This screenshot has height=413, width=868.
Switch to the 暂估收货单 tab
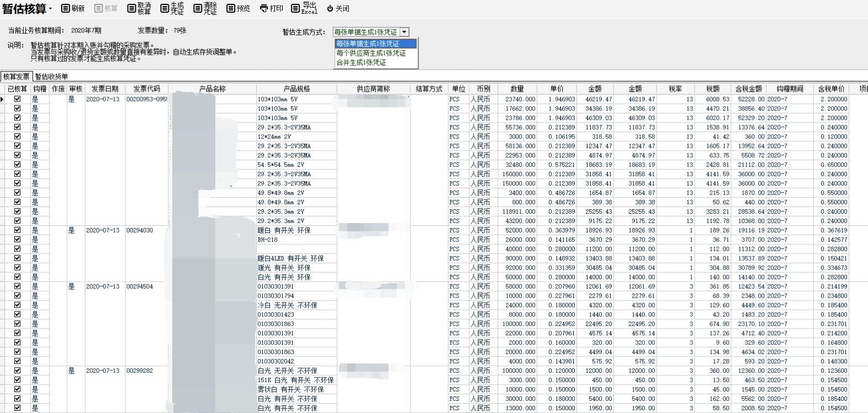(51, 77)
